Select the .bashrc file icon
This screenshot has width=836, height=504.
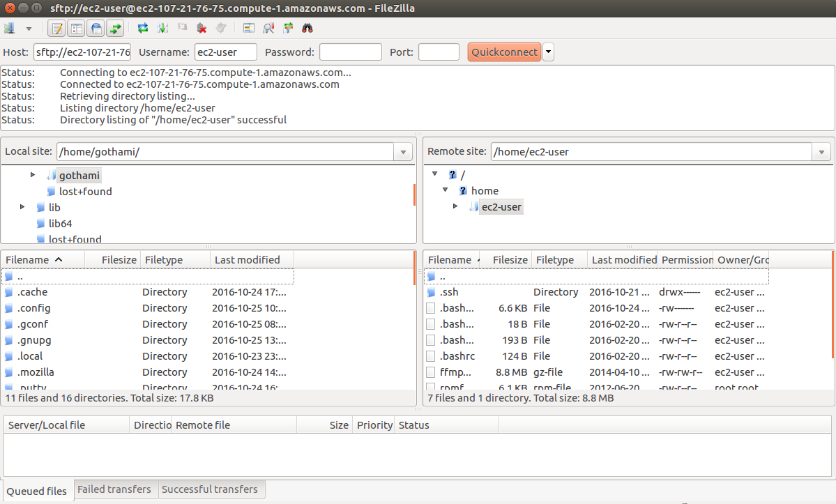pyautogui.click(x=431, y=356)
